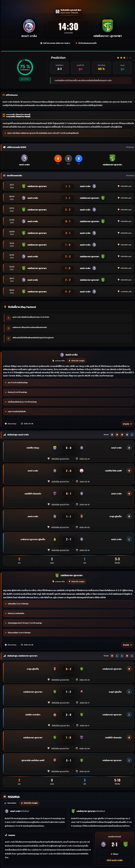Click the 75% confidence ring
This screenshot has width=135, height=868.
[25, 67]
